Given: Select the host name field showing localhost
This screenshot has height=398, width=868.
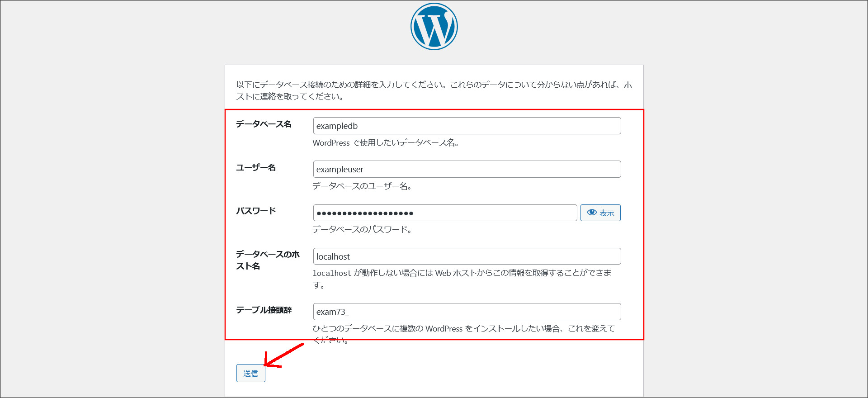Looking at the screenshot, I should tap(467, 256).
